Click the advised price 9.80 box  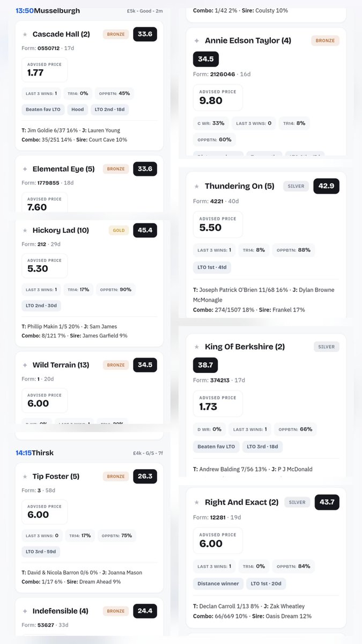point(218,97)
